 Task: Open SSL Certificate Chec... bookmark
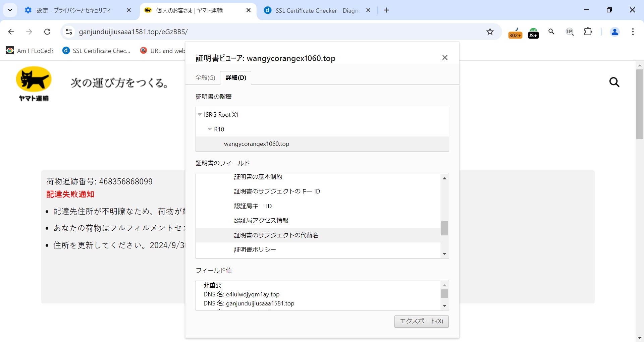97,51
